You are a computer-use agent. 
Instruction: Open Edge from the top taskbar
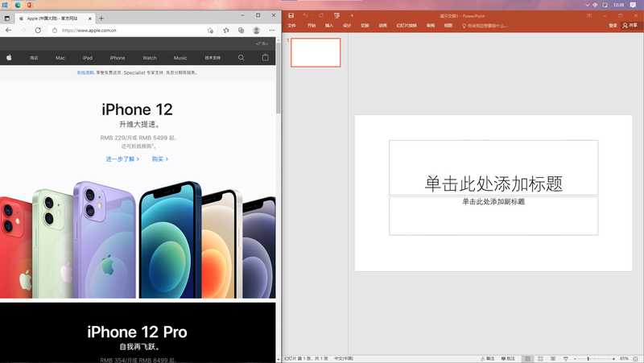[18, 5]
